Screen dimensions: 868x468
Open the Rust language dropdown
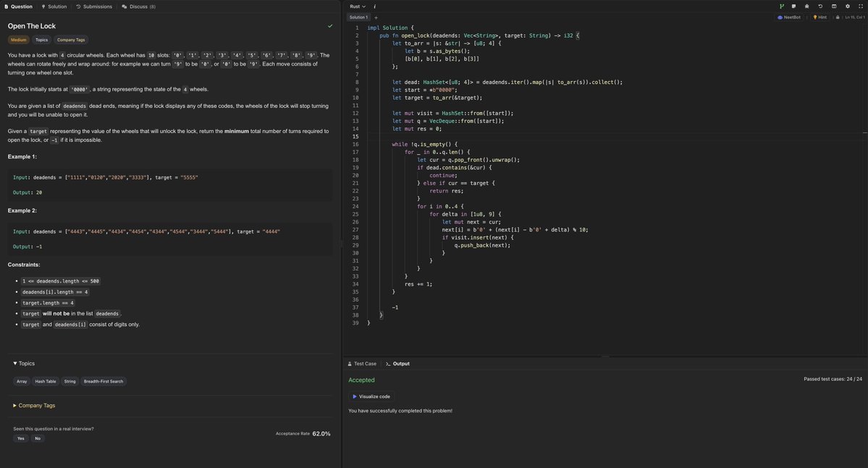pyautogui.click(x=357, y=7)
